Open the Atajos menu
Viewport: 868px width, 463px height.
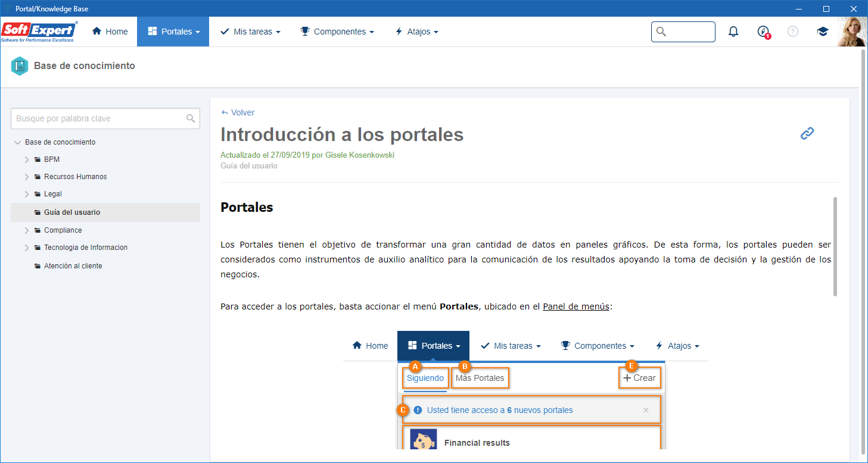[x=416, y=32]
